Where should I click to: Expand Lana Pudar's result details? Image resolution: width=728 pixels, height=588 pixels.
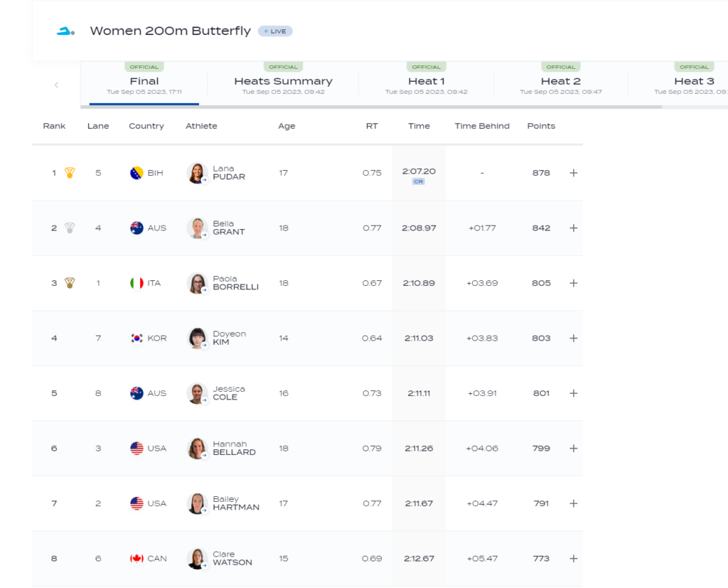(x=574, y=173)
